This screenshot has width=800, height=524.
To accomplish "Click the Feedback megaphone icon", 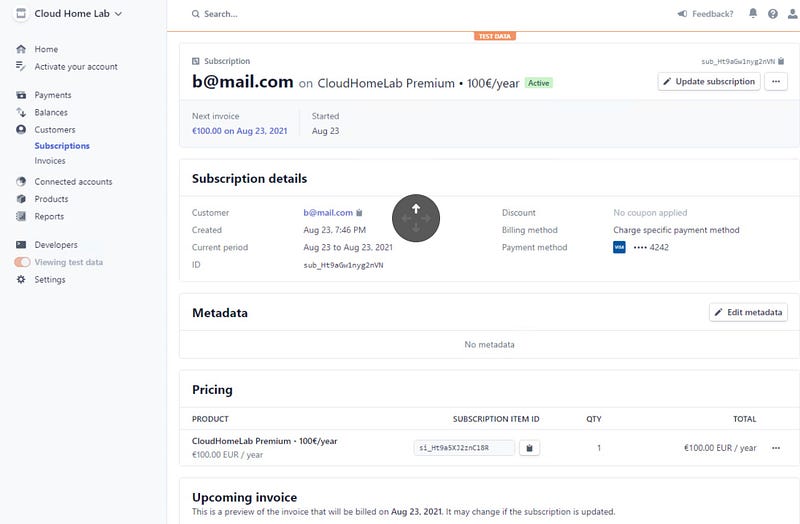I will [682, 14].
